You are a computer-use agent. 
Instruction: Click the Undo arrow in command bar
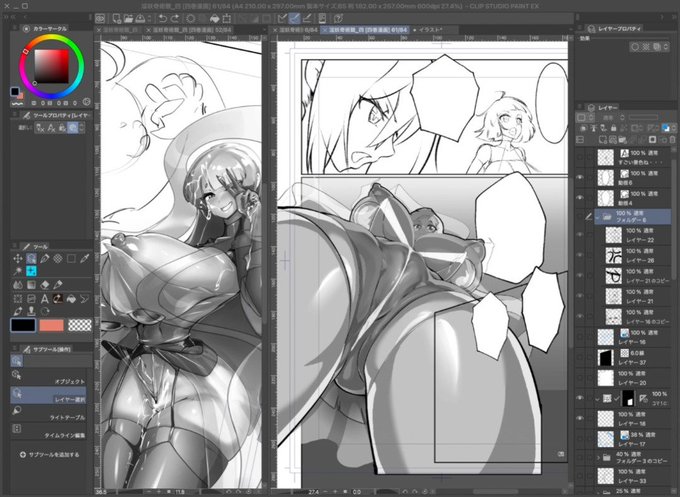pyautogui.click(x=163, y=18)
